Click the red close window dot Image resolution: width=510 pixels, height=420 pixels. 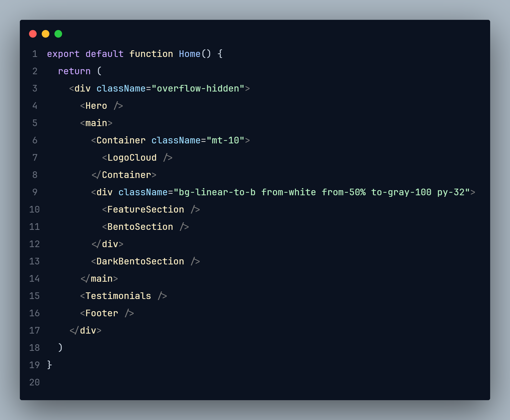(x=33, y=34)
